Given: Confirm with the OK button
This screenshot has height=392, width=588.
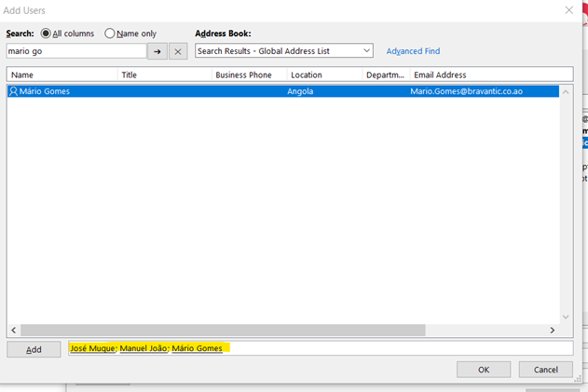Looking at the screenshot, I should pos(484,370).
